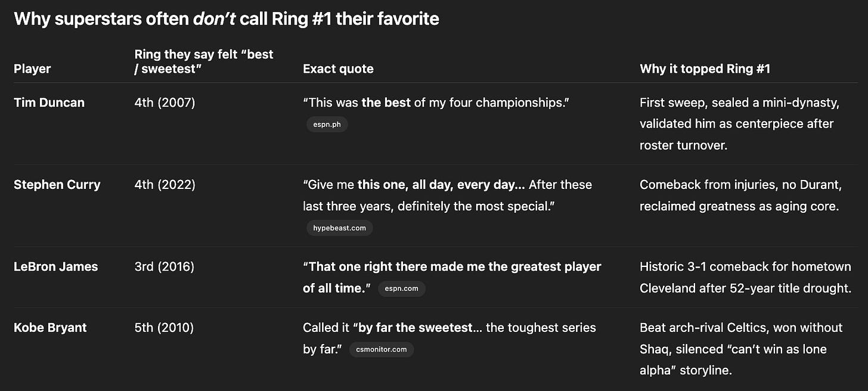Image resolution: width=868 pixels, height=391 pixels.
Task: Select the Exact quote column header
Action: pyautogui.click(x=338, y=69)
